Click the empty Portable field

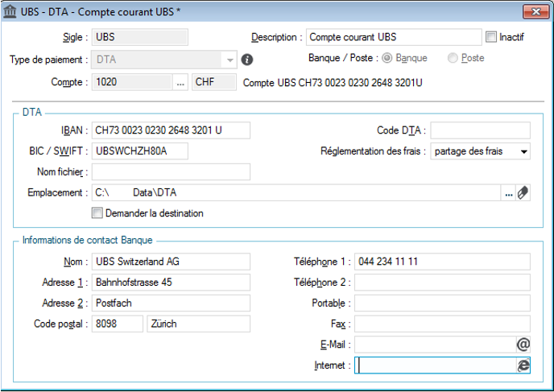pos(442,303)
